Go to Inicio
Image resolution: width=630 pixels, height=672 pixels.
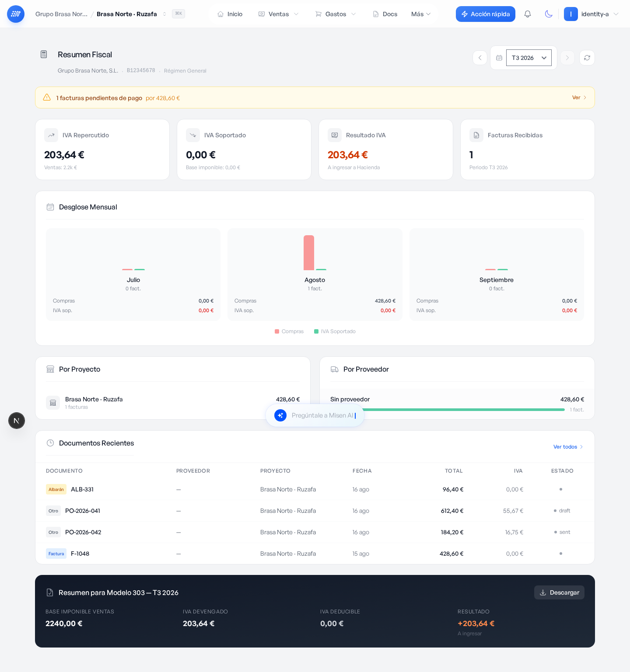pyautogui.click(x=230, y=14)
